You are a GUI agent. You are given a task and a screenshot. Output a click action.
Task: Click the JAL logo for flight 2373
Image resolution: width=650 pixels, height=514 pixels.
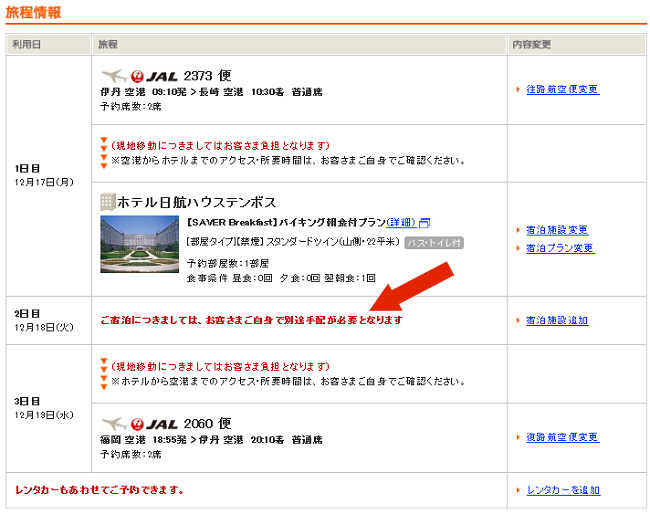(x=139, y=75)
